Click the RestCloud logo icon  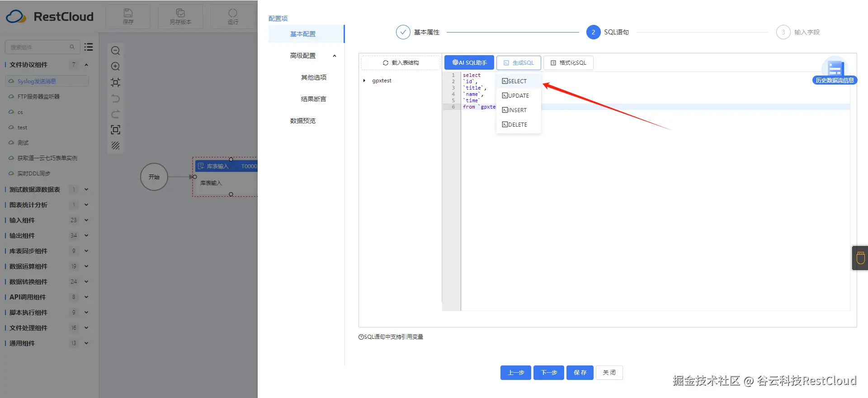(x=16, y=17)
